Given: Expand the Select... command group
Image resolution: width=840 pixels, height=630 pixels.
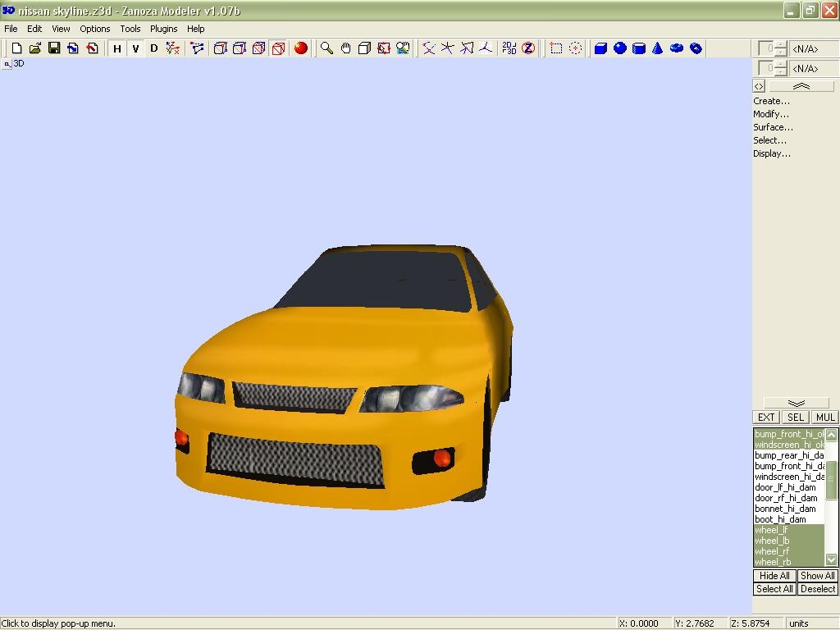Looking at the screenshot, I should [769, 140].
